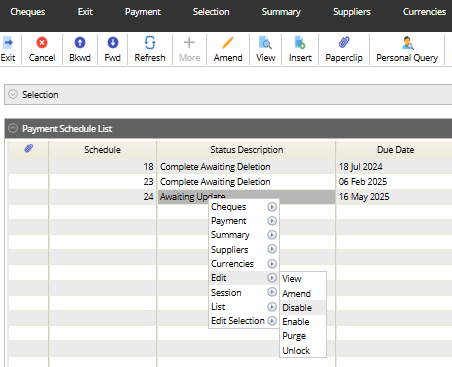Sort by the Status Description column header

tap(246, 150)
